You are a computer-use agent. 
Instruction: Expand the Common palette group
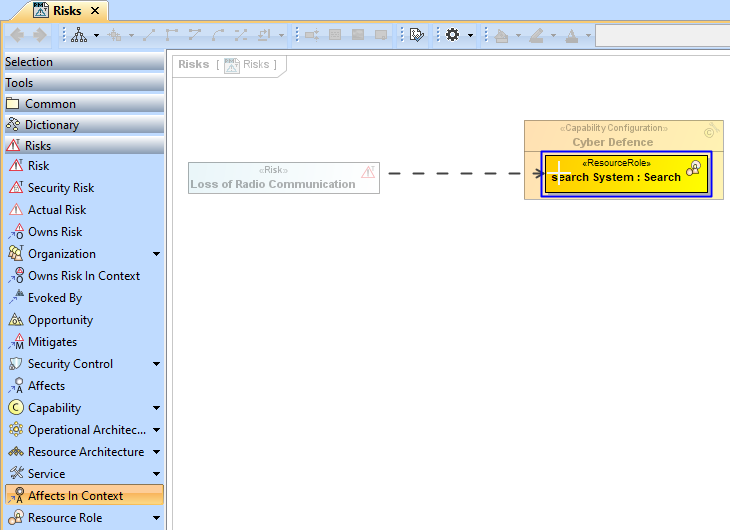pyautogui.click(x=82, y=104)
